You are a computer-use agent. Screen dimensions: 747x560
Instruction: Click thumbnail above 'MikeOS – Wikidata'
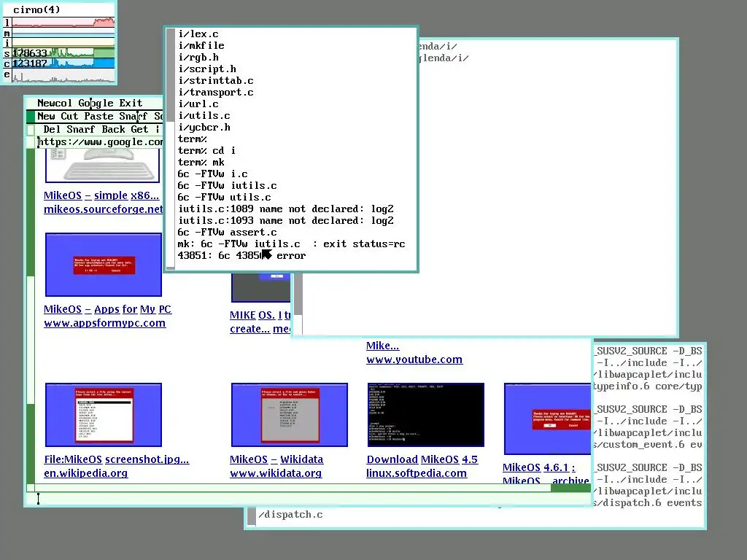tap(289, 415)
